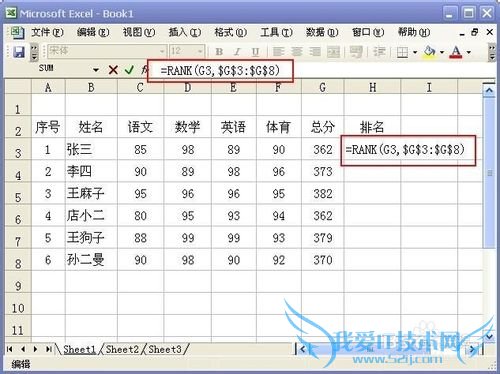This screenshot has height=374, width=500.
Task: Click vertical scrollbar up arrow
Action: [x=489, y=90]
